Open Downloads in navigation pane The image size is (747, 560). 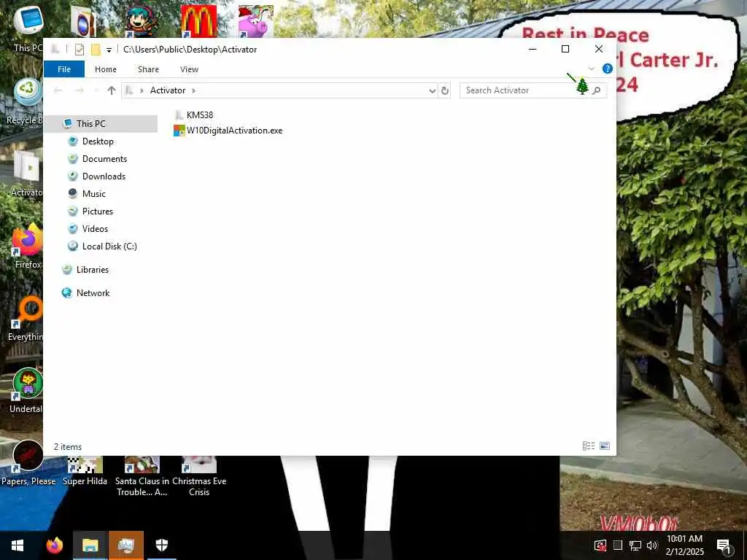click(x=104, y=176)
